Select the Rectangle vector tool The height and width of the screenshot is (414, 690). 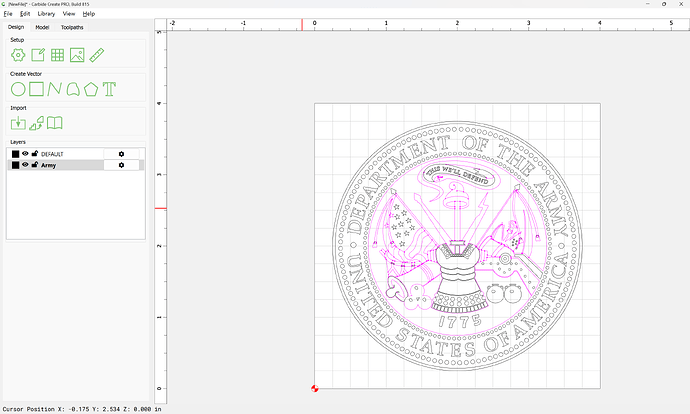point(37,89)
